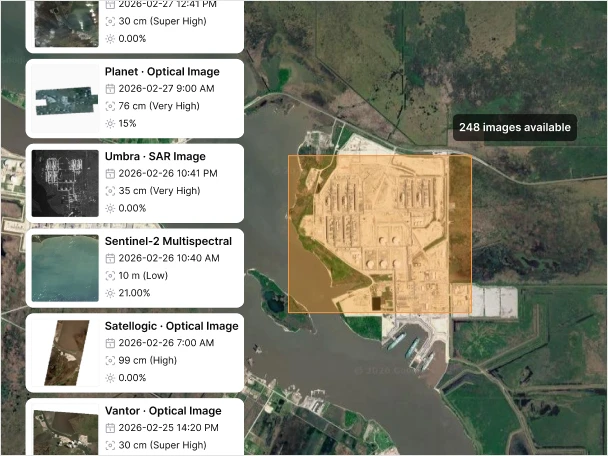Click the 76 cm (Very High) resolution text
The width and height of the screenshot is (608, 456).
[159, 106]
